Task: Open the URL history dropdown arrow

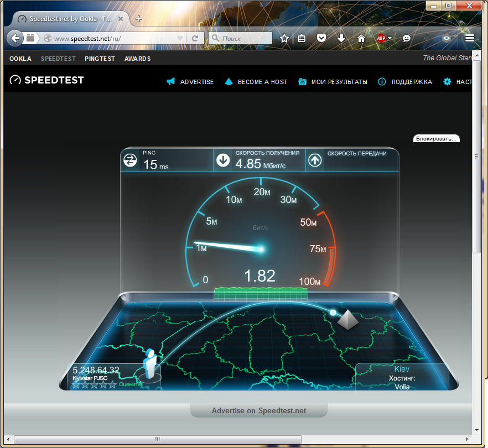Action: (x=180, y=39)
